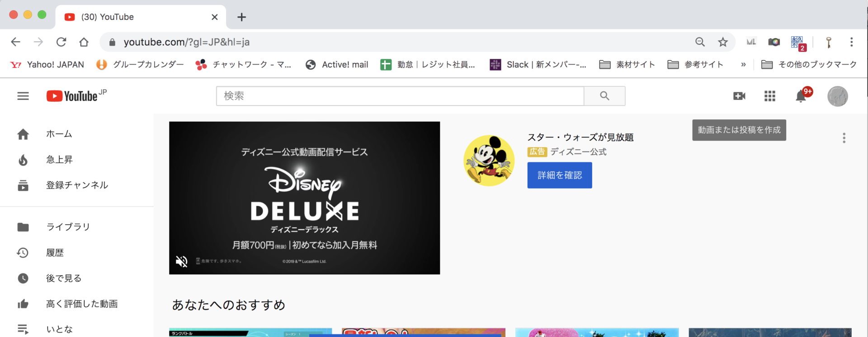Click the search magnifier button

[604, 96]
